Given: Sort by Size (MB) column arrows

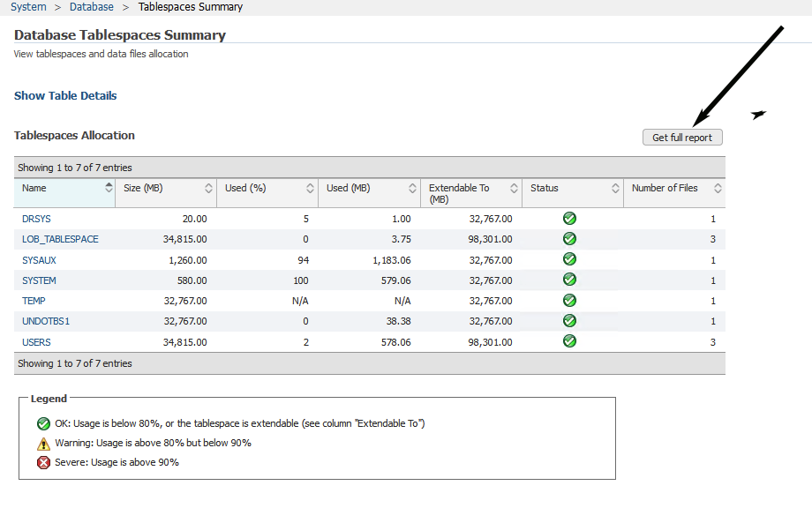Looking at the screenshot, I should (x=209, y=188).
